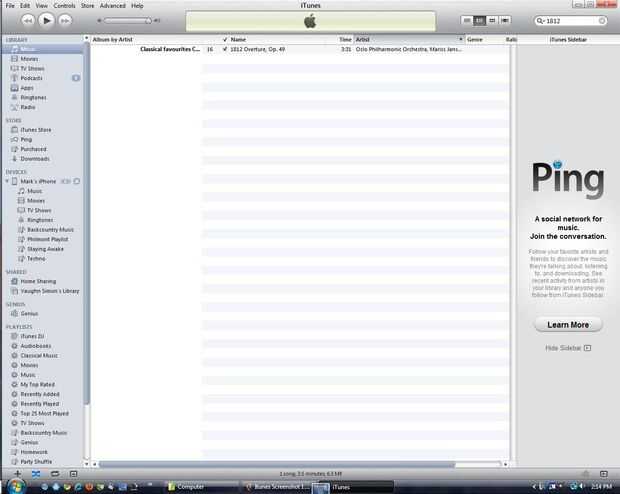Open TV Shows under Library
The height and width of the screenshot is (494, 620).
[32, 68]
